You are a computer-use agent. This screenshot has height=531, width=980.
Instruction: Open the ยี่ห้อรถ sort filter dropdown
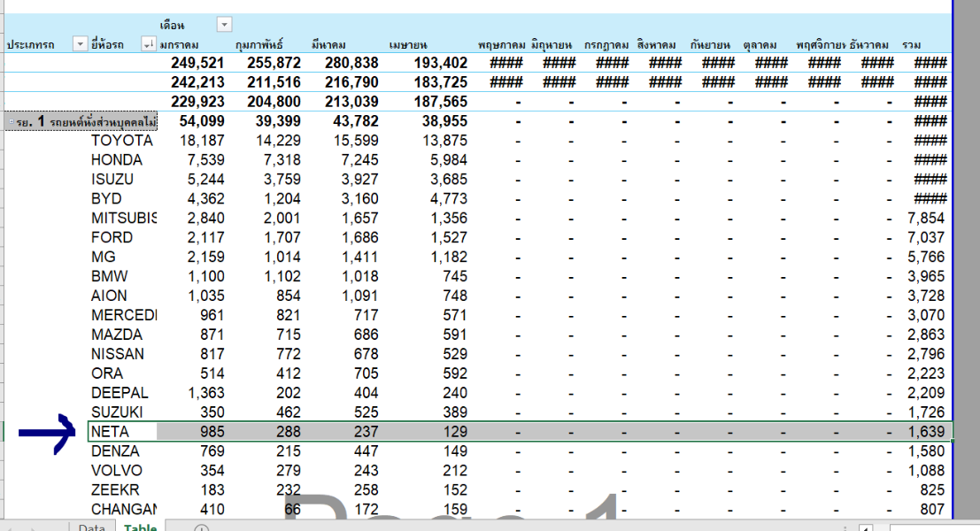click(x=148, y=43)
